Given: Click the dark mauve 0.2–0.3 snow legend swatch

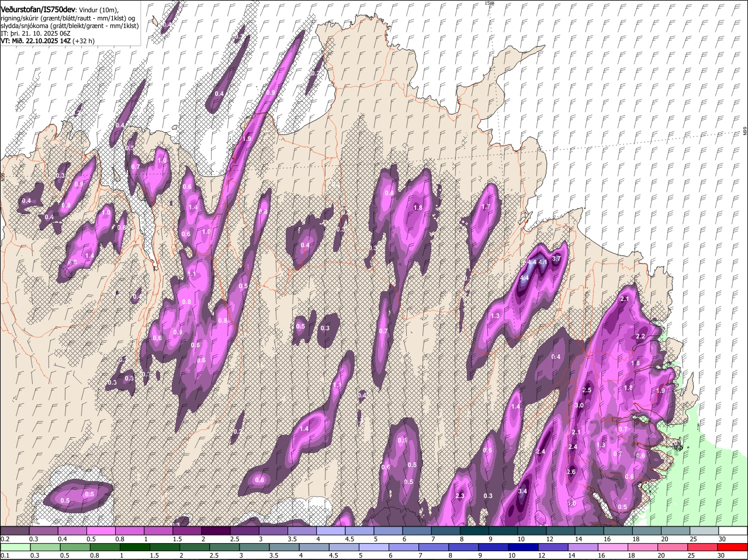Looking at the screenshot, I should 15,531.
